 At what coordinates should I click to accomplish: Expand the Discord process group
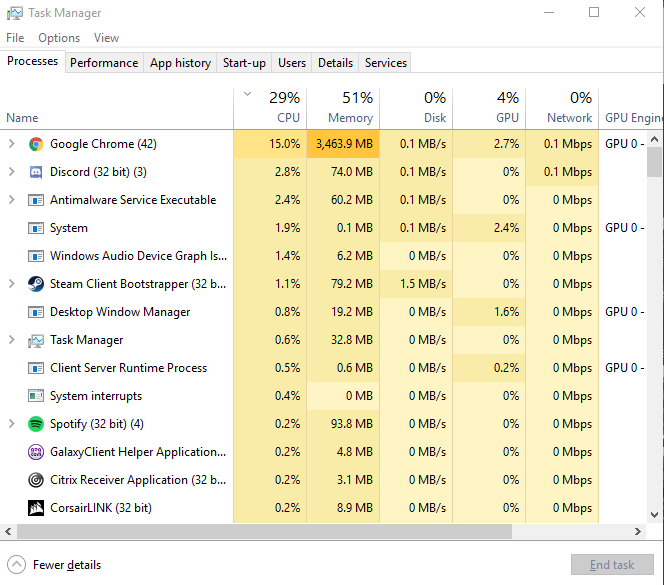click(12, 172)
